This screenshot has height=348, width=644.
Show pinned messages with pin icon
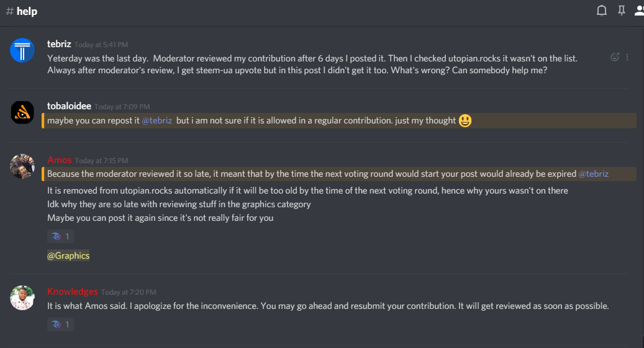[622, 11]
